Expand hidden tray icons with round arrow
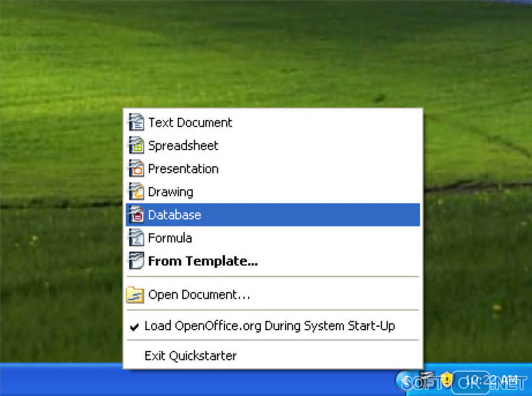Viewport: 532px width, 396px height. click(405, 381)
